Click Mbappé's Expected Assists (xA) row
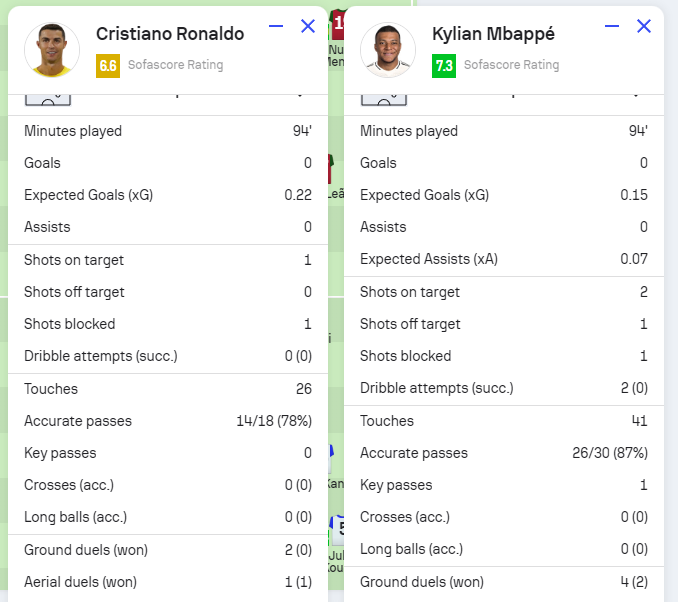The height and width of the screenshot is (602, 678). (504, 259)
